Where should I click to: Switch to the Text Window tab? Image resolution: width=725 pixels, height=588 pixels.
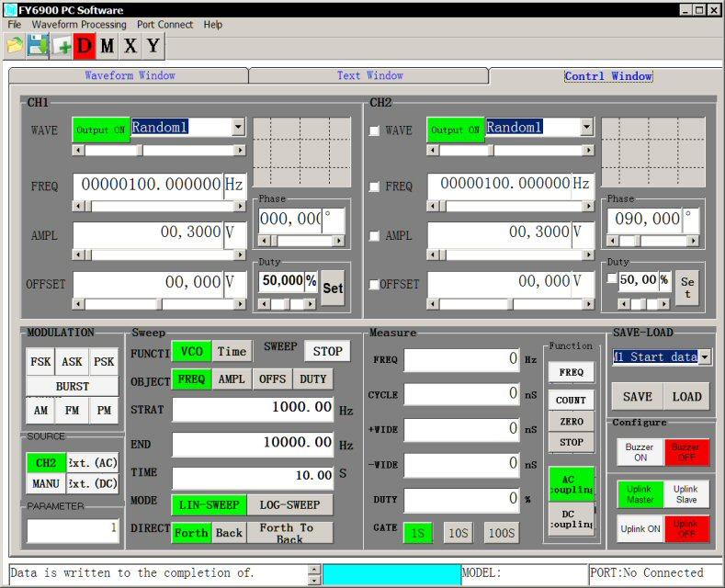(369, 75)
